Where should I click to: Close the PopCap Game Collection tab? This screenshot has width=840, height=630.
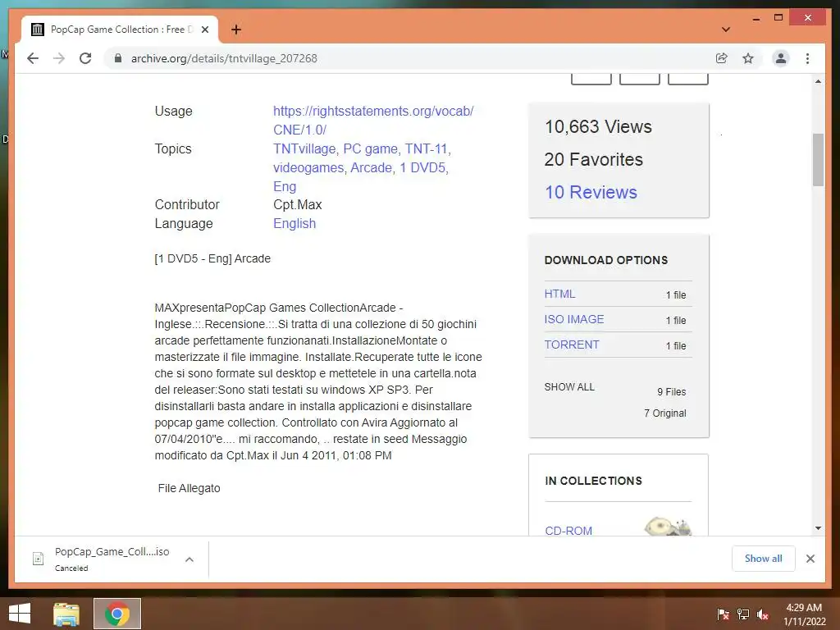coord(204,30)
